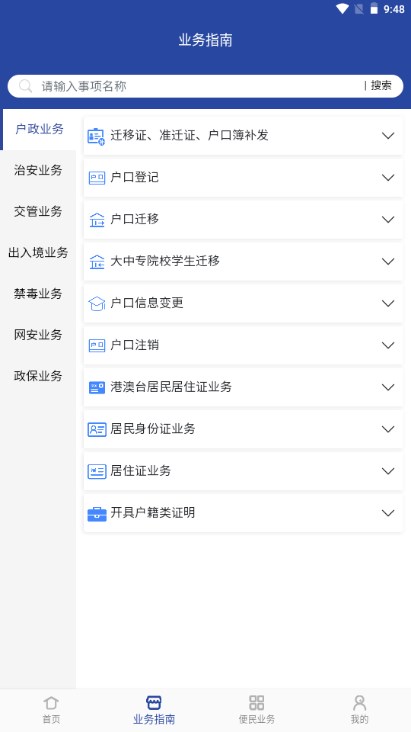Tap the 户口信息变更 graduation cap icon

[x=97, y=303]
